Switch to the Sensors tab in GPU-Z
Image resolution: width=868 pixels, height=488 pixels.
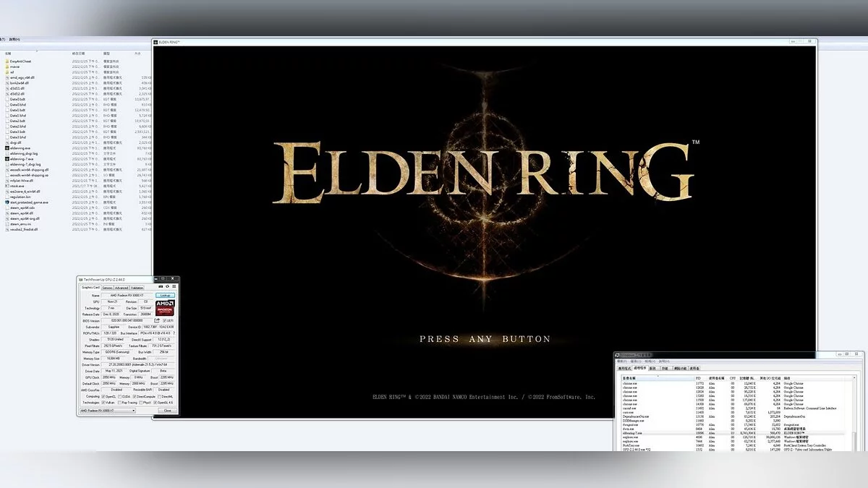(x=107, y=288)
